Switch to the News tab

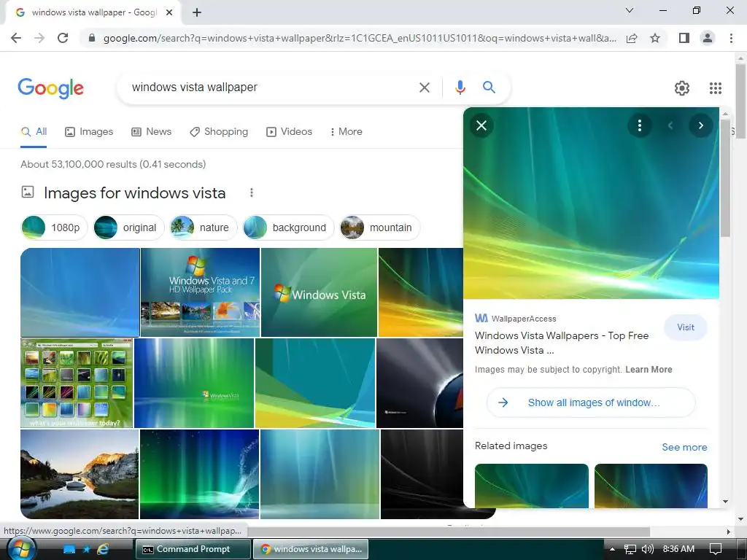click(x=152, y=132)
